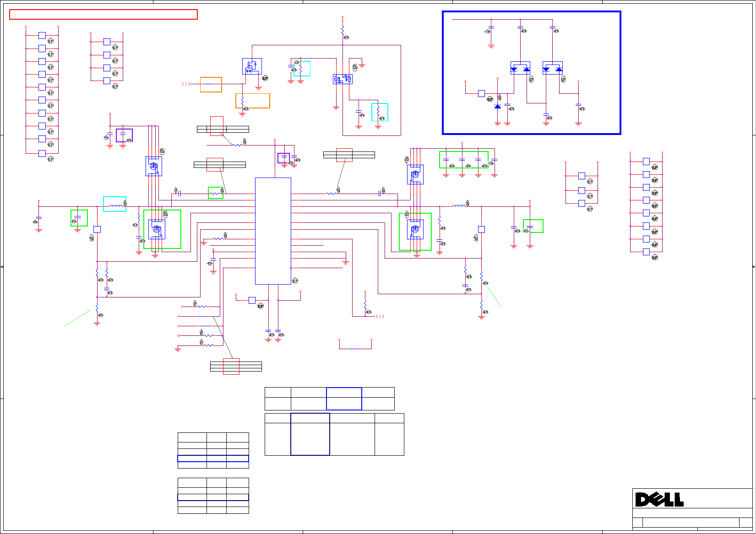
Task: Select left low-side MOSFET in green box
Action: coord(157,229)
